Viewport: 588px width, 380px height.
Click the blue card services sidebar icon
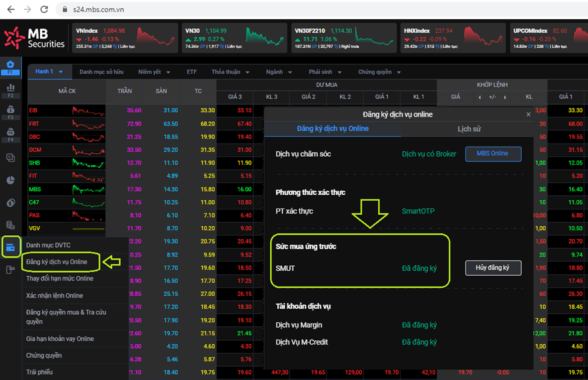coord(10,247)
